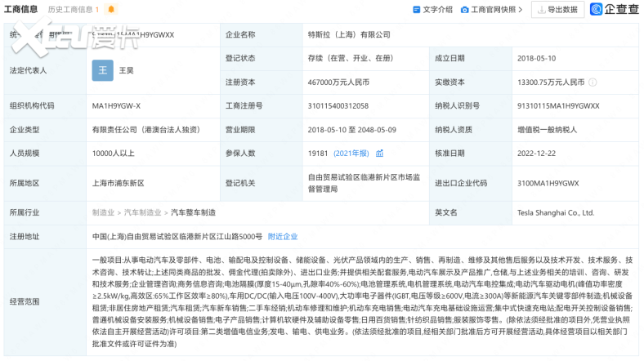The height and width of the screenshot is (361, 644).
Task: Select 工商注册号 310115400312058
Action: point(338,106)
